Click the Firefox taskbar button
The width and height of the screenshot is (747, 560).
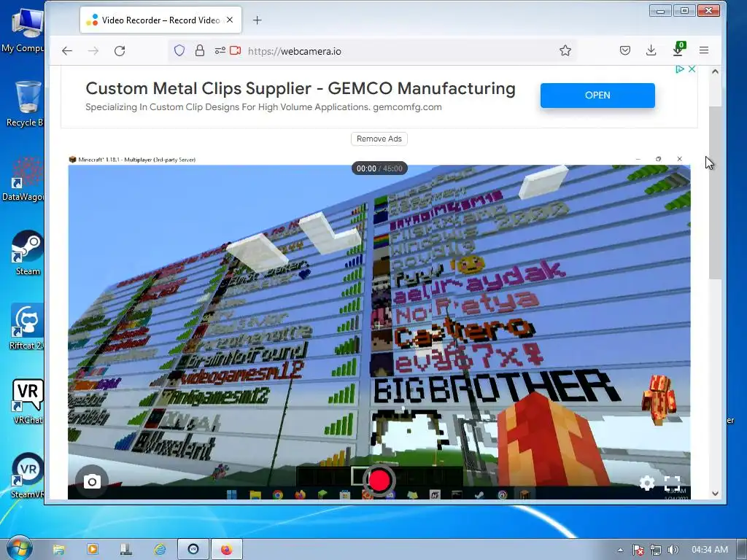point(227,550)
